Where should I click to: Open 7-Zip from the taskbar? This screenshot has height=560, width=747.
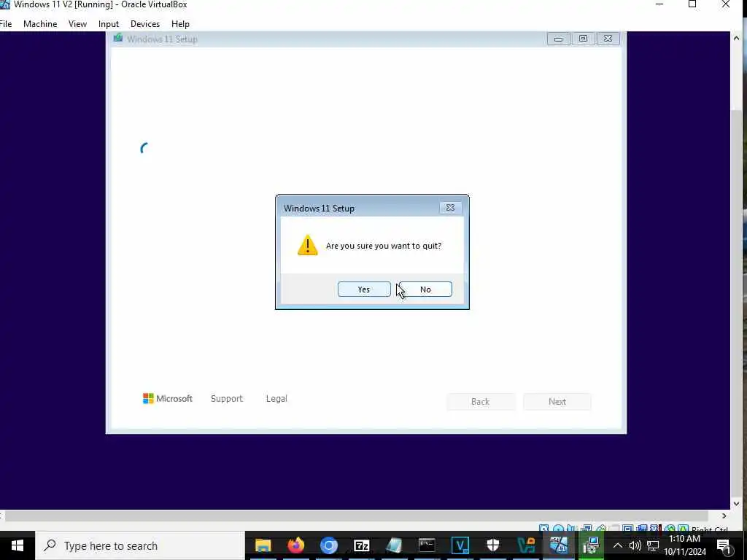tap(362, 545)
